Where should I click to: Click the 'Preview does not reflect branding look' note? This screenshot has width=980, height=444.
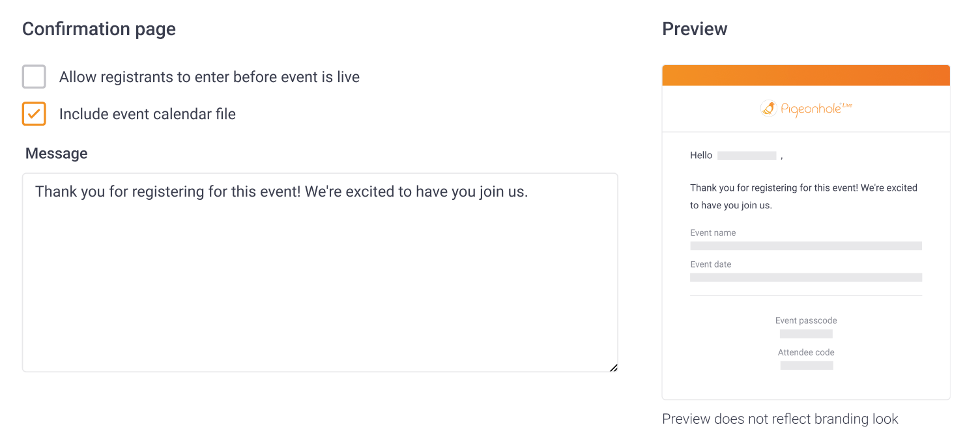point(780,419)
